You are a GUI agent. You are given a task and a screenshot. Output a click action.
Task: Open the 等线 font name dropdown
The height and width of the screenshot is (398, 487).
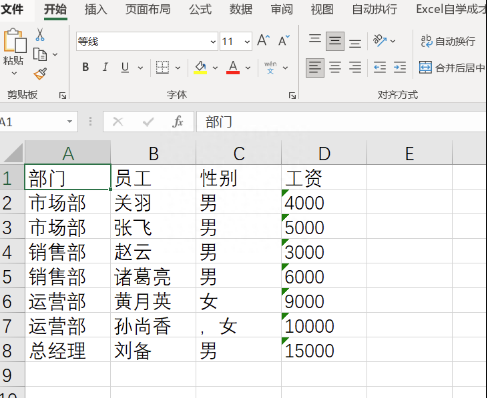[213, 42]
